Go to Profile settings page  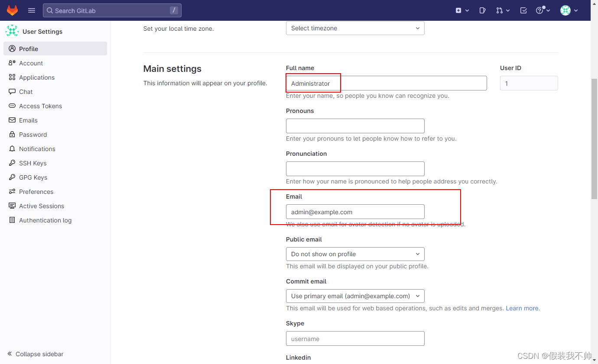(x=55, y=49)
